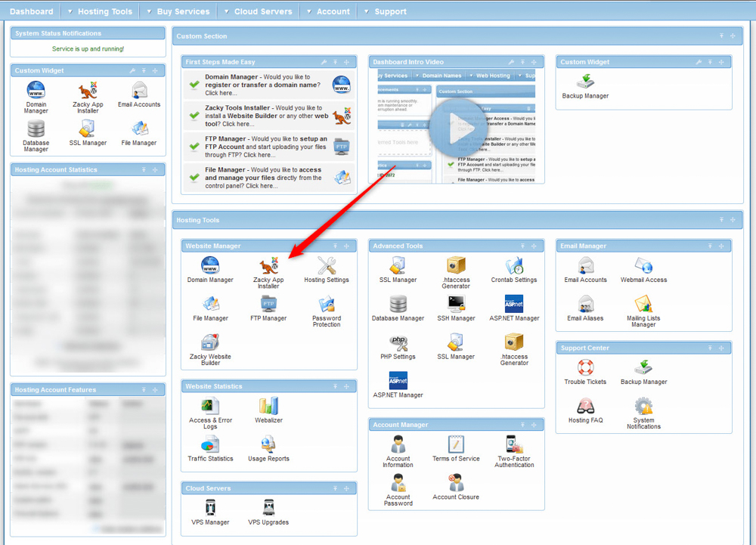756x545 pixels.
Task: Launch Webmail Access from Email Manager
Action: click(x=643, y=269)
